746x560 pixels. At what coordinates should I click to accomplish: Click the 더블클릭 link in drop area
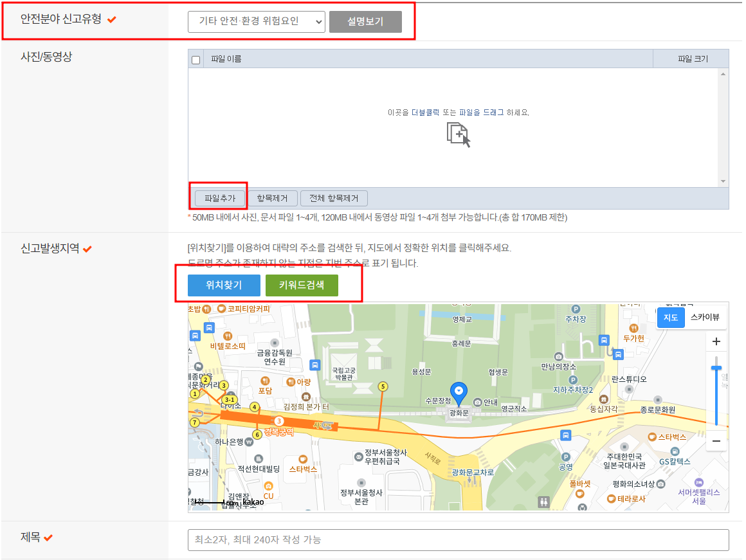[425, 113]
